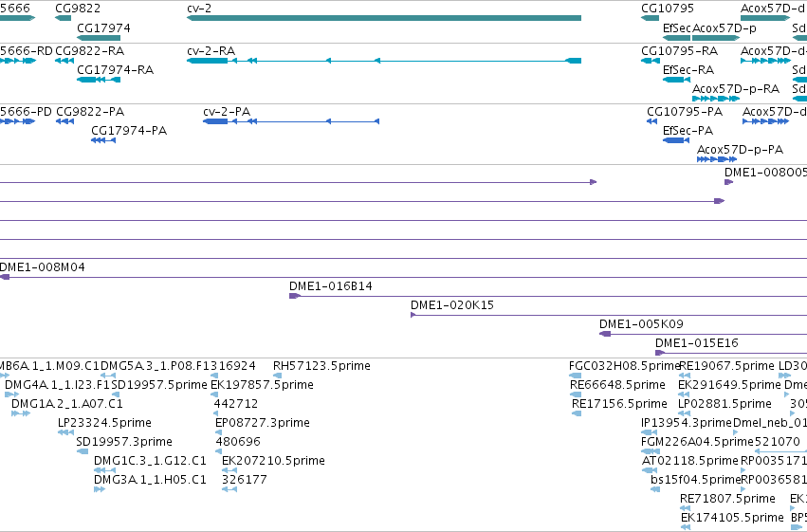Click the DME1-008M04 BAC label
The image size is (807, 532).
(x=43, y=267)
